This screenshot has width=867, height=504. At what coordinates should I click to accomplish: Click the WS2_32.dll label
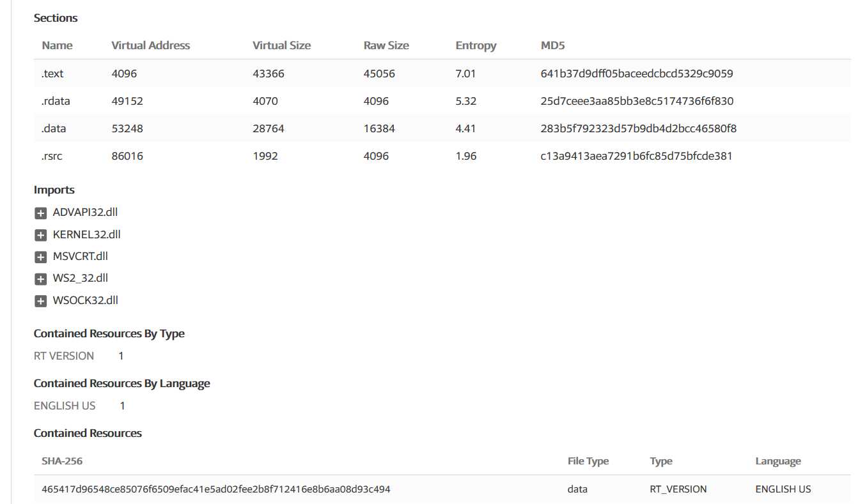point(81,278)
